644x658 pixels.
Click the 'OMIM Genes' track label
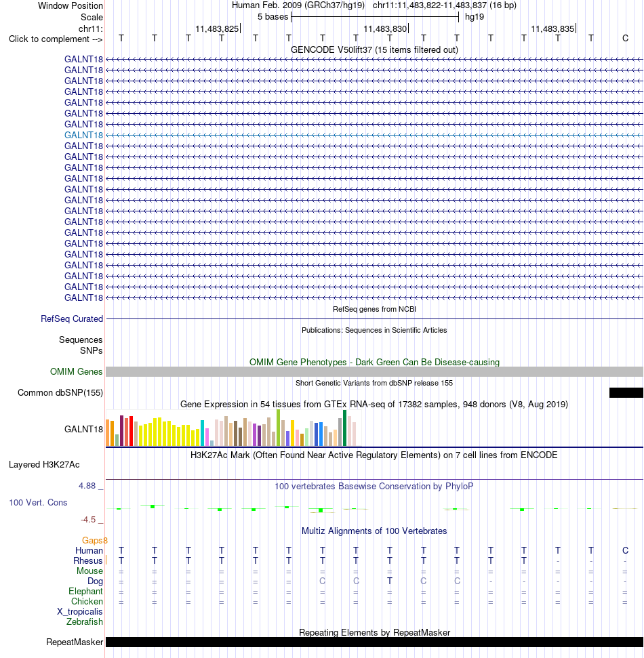click(76, 372)
